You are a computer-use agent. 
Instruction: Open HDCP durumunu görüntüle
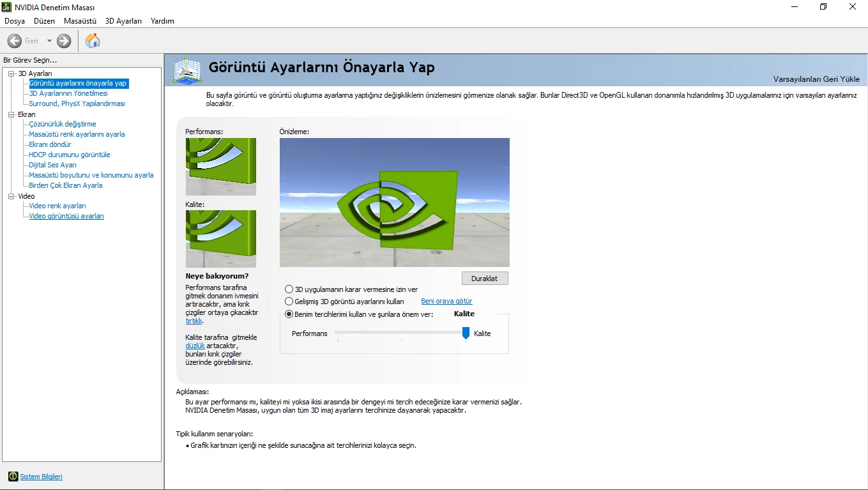70,155
